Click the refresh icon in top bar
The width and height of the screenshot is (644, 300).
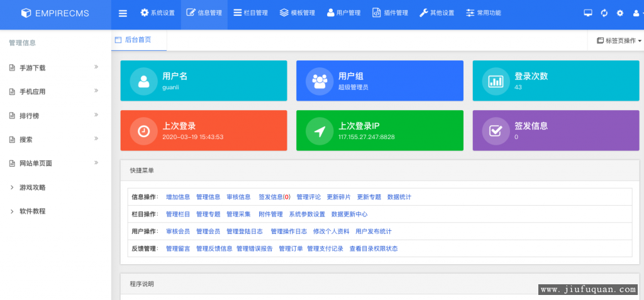point(604,13)
